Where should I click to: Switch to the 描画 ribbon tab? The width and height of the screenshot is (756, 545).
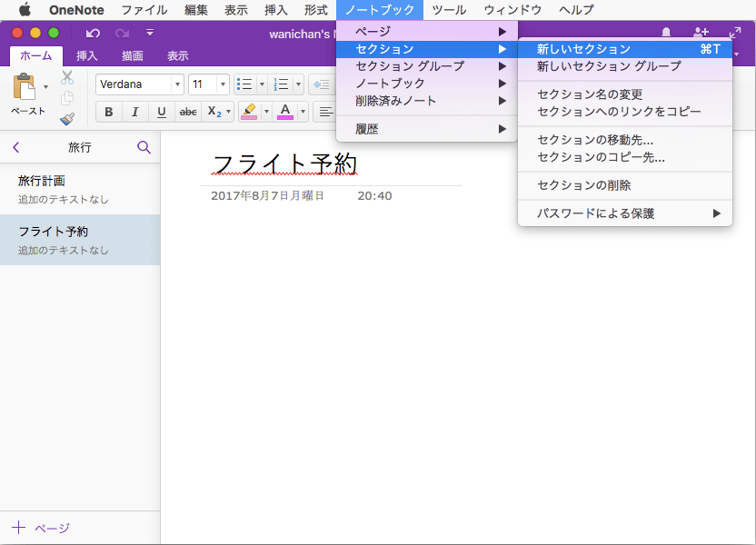[x=132, y=56]
